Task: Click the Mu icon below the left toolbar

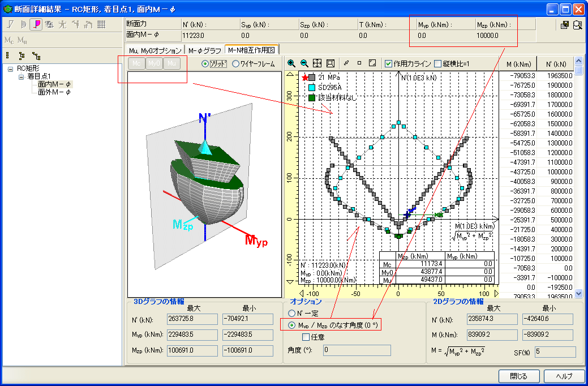Action: (x=22, y=40)
